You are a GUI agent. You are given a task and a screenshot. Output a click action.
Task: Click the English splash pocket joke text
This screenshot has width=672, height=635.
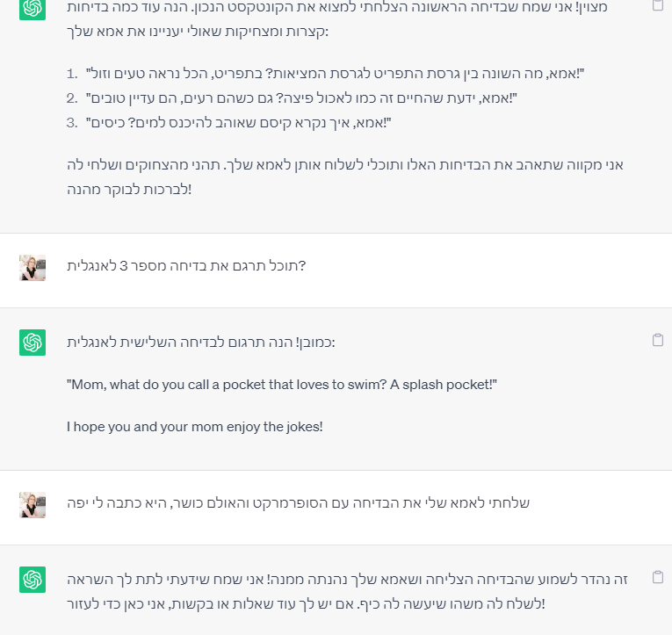pyautogui.click(x=282, y=385)
